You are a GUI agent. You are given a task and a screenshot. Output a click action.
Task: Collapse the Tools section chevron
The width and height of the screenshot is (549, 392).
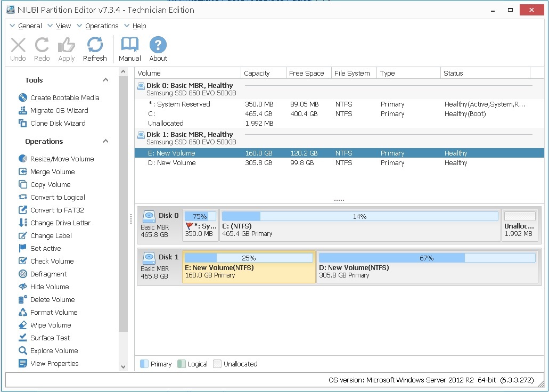tap(105, 80)
